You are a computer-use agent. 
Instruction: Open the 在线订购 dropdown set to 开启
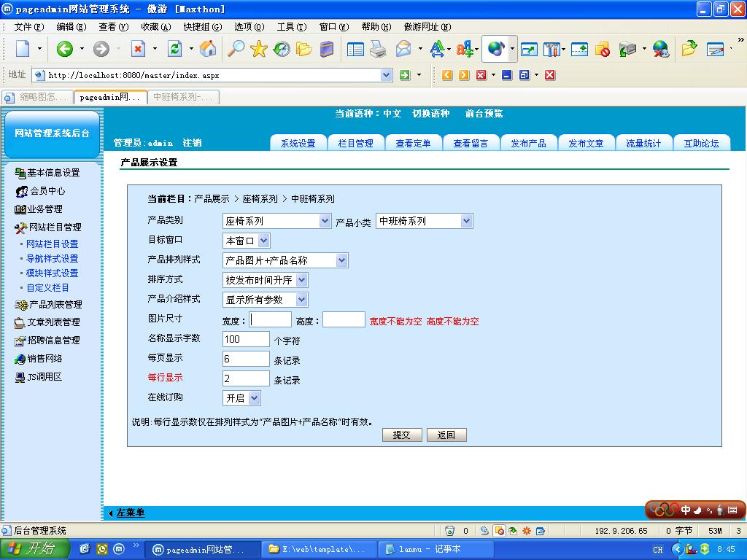241,398
